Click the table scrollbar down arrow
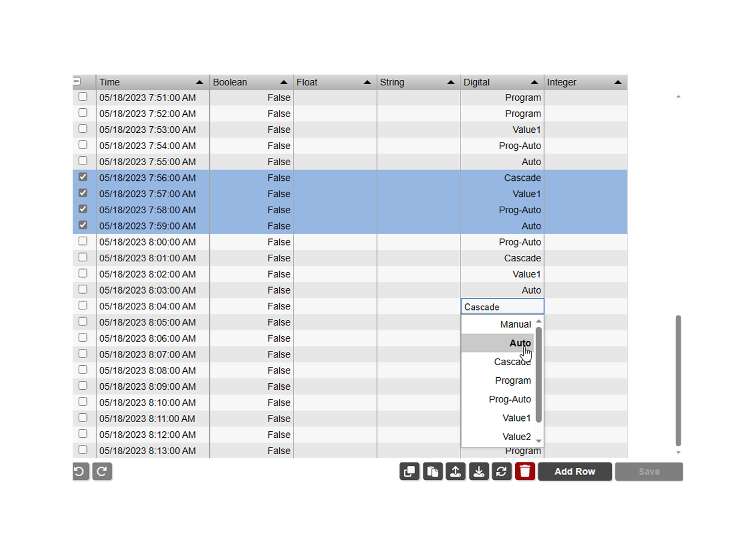This screenshot has height=533, width=756. [678, 452]
